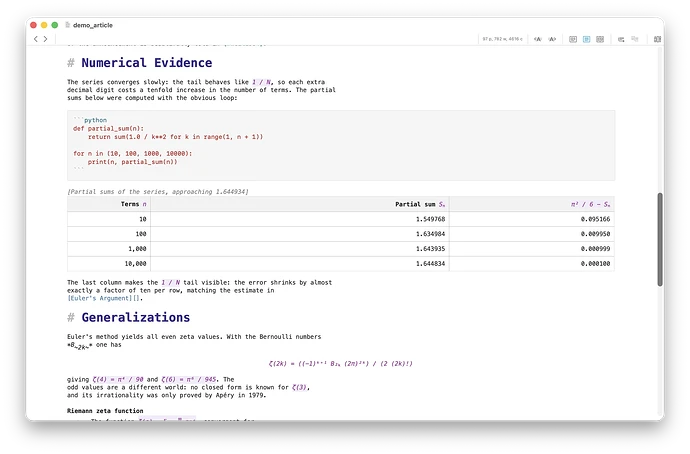Select the third grid layout icon

pyautogui.click(x=600, y=39)
